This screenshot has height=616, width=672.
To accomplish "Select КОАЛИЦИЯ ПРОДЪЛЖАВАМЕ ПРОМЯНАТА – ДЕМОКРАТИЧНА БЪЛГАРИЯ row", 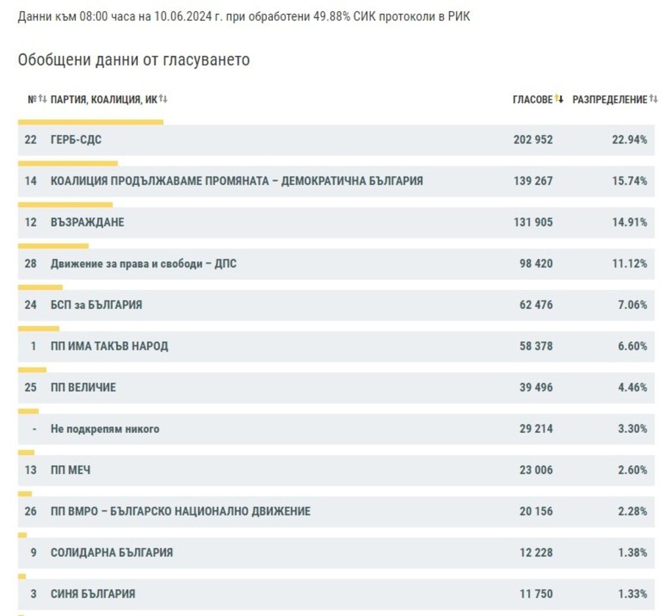I will (236, 181).
